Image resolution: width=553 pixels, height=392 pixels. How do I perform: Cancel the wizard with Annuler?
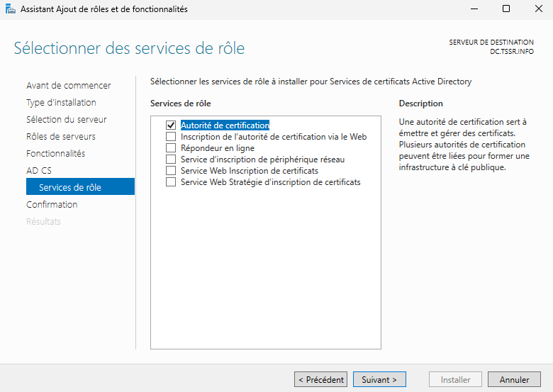(x=514, y=380)
